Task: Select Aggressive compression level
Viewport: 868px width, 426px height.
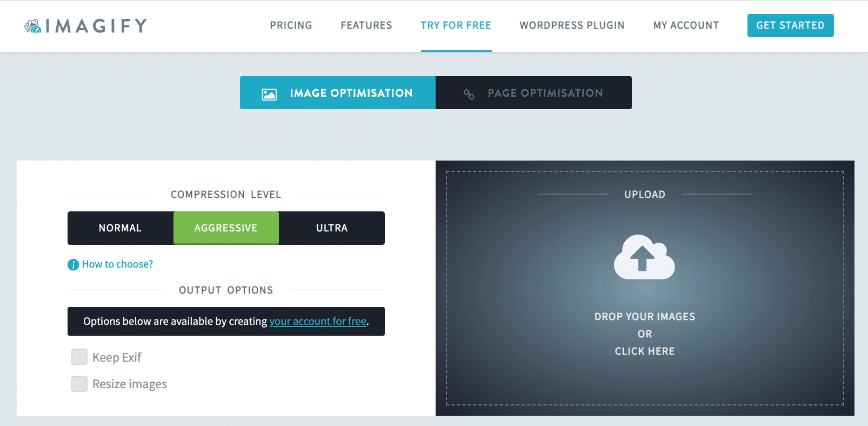Action: (226, 228)
